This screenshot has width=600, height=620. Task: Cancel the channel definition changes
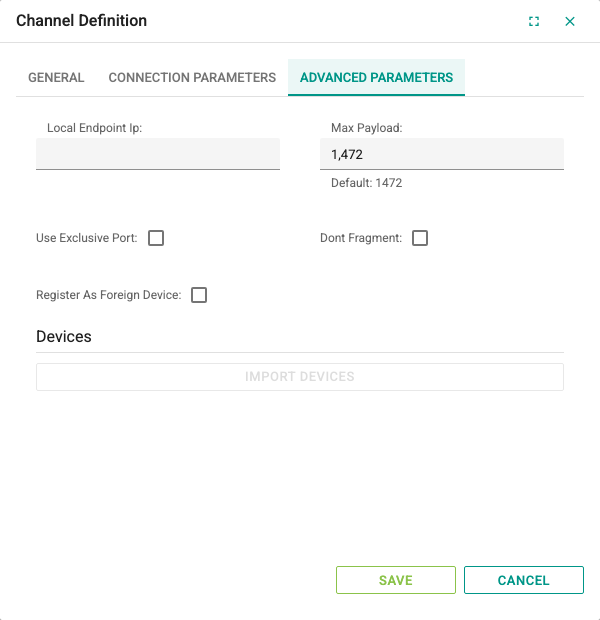point(524,580)
